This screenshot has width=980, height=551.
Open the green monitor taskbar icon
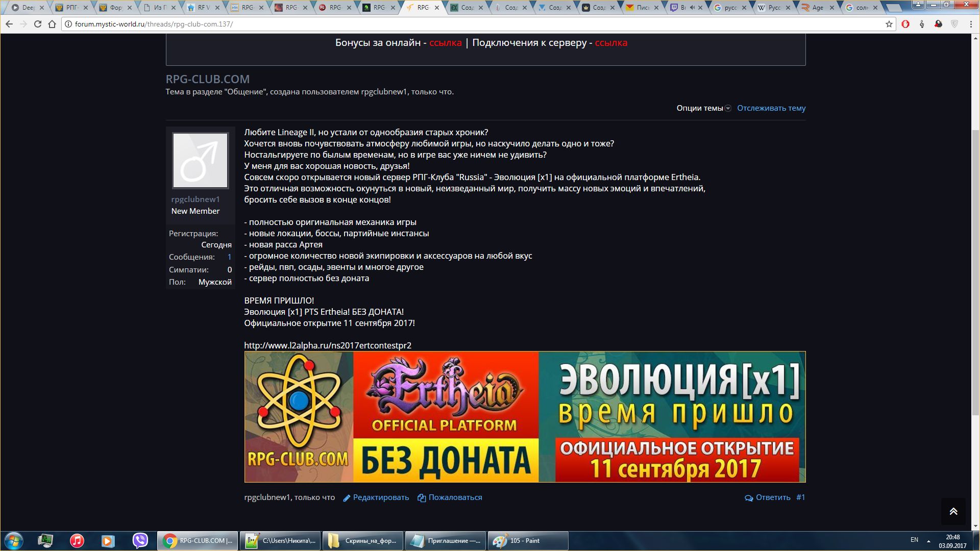[45, 541]
